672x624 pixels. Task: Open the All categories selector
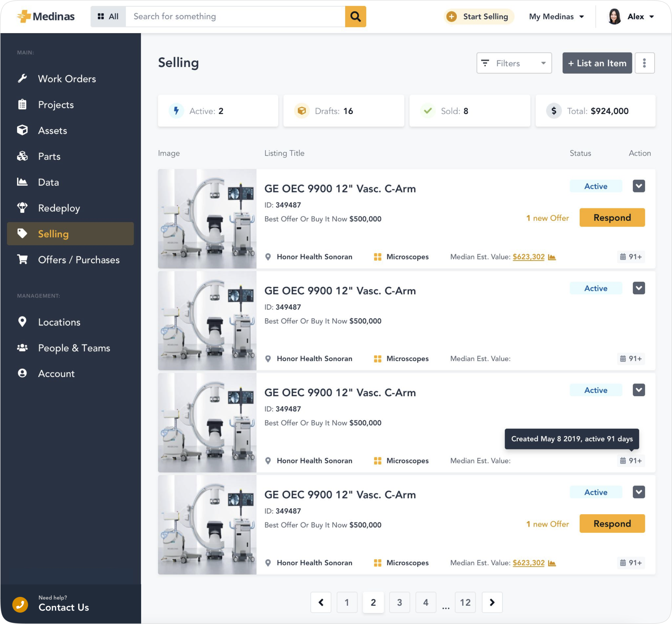pyautogui.click(x=108, y=16)
